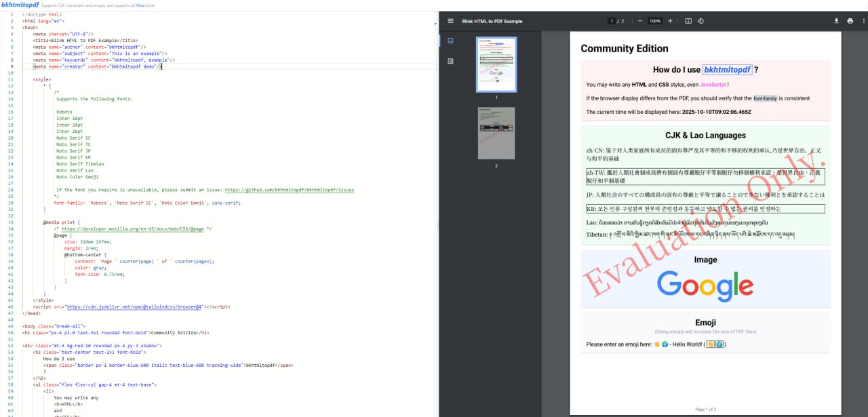Switch to document outline view
The width and height of the screenshot is (868, 417).
click(450, 61)
